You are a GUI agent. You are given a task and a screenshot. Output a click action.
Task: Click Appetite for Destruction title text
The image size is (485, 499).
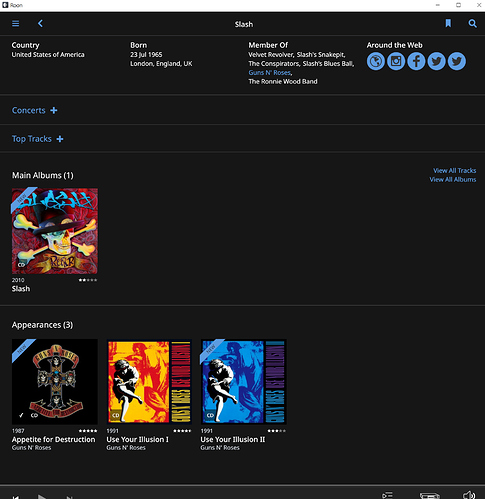click(x=54, y=439)
